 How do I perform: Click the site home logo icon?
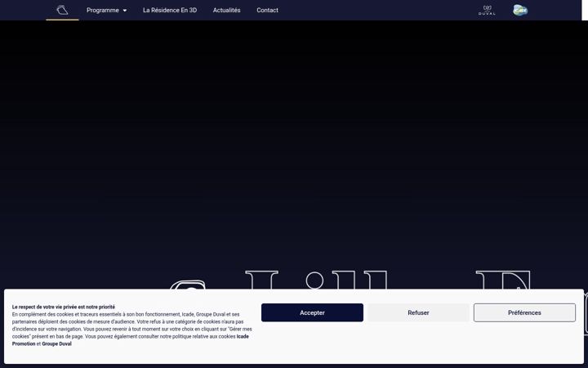[62, 10]
